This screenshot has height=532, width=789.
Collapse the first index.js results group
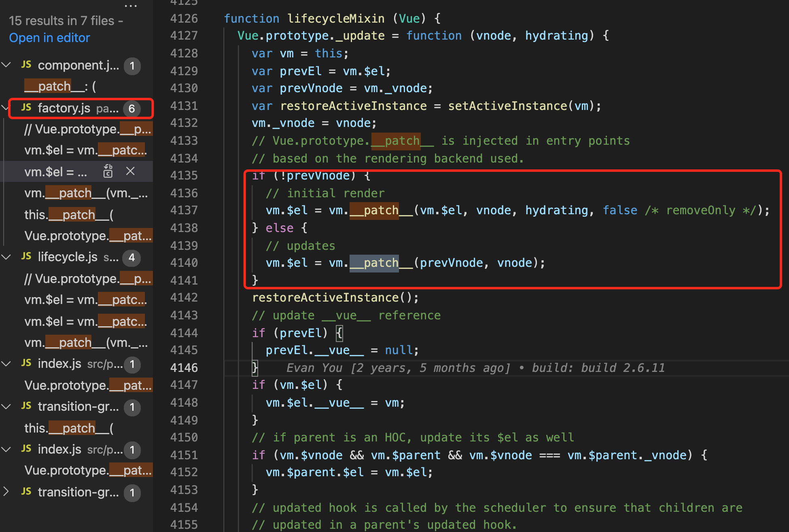pos(6,364)
